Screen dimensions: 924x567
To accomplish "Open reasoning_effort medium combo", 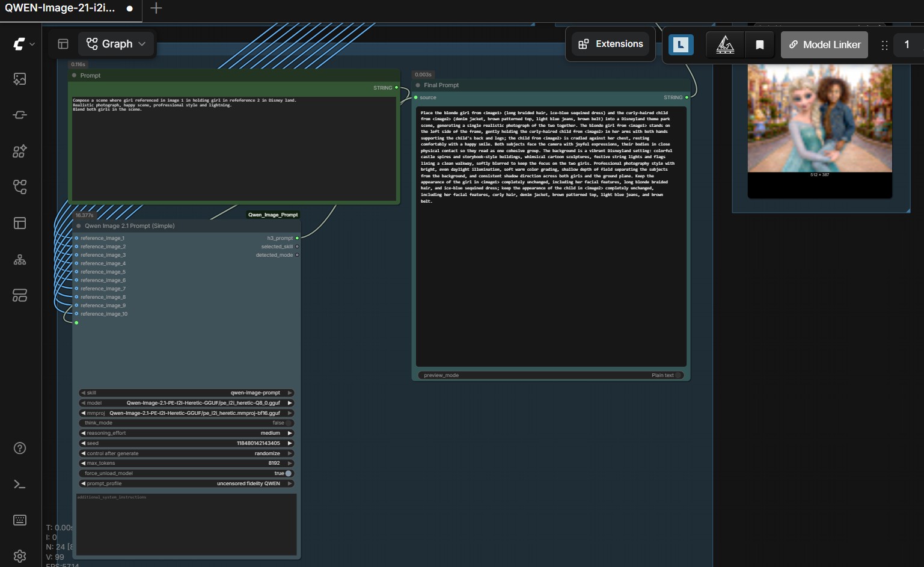I will (x=186, y=433).
